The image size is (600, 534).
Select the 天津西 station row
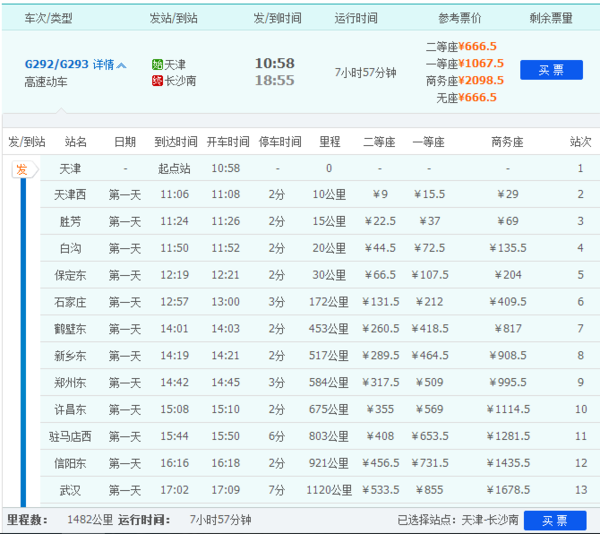(320, 194)
